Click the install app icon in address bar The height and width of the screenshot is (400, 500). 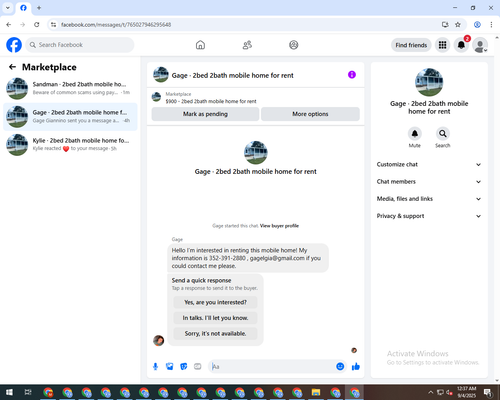(445, 25)
